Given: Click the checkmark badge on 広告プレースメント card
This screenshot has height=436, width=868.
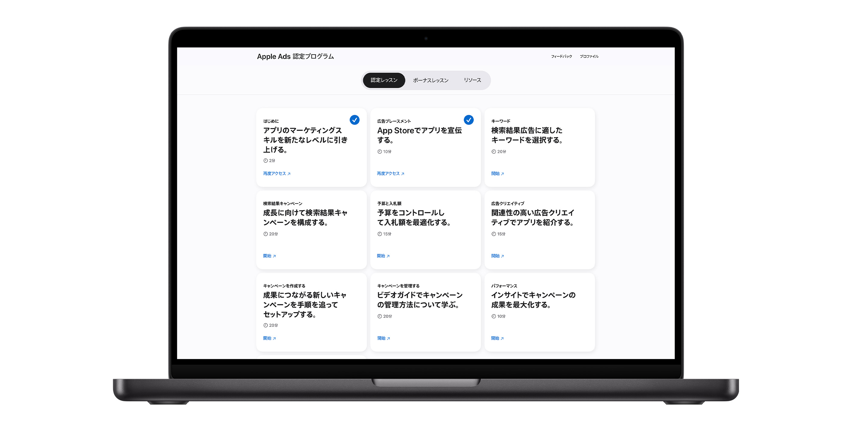Looking at the screenshot, I should pos(469,120).
